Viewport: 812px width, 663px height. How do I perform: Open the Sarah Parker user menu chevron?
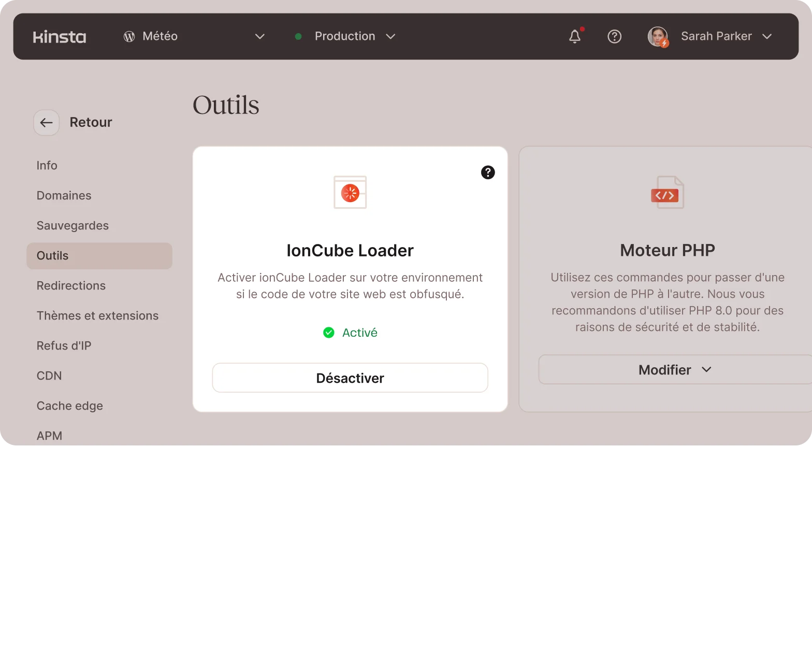(x=767, y=36)
